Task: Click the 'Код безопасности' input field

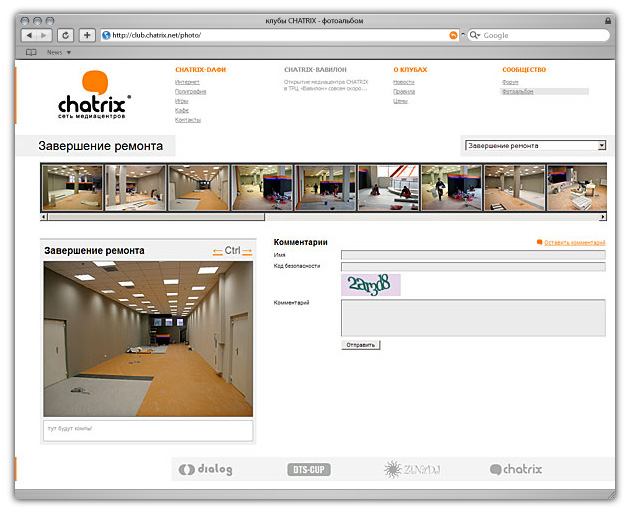Action: point(473,266)
